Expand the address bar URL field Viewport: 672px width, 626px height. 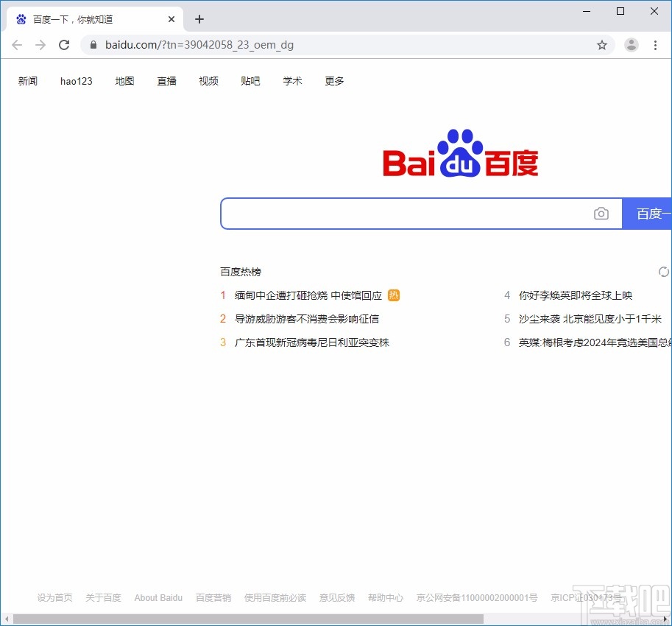tap(294, 44)
